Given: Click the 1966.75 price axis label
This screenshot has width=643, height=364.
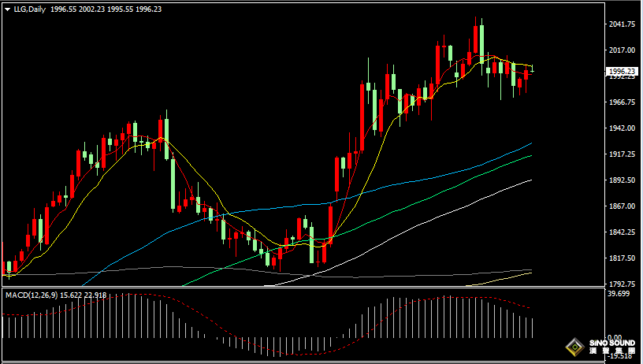Looking at the screenshot, I should (x=622, y=102).
